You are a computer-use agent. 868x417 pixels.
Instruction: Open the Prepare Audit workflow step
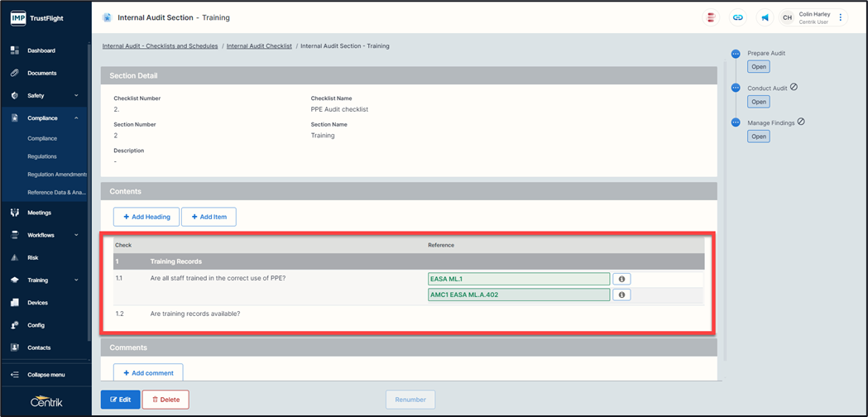click(759, 67)
